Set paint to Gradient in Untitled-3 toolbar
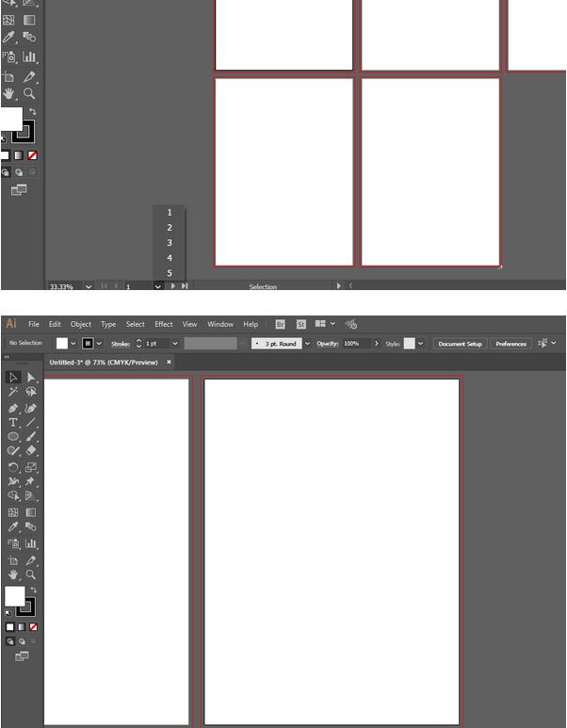This screenshot has width=567, height=728. coord(22,627)
